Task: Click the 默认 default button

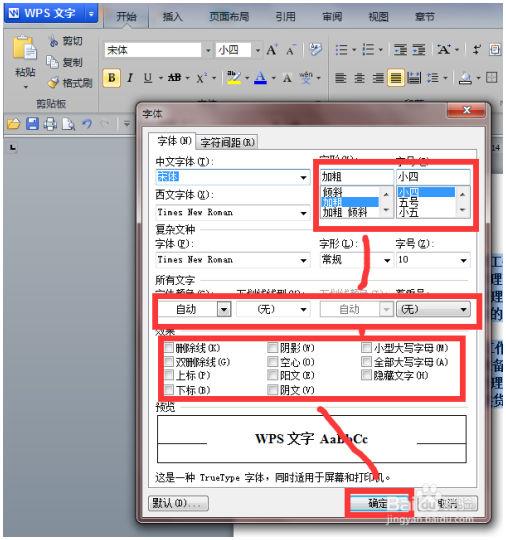Action: (178, 503)
